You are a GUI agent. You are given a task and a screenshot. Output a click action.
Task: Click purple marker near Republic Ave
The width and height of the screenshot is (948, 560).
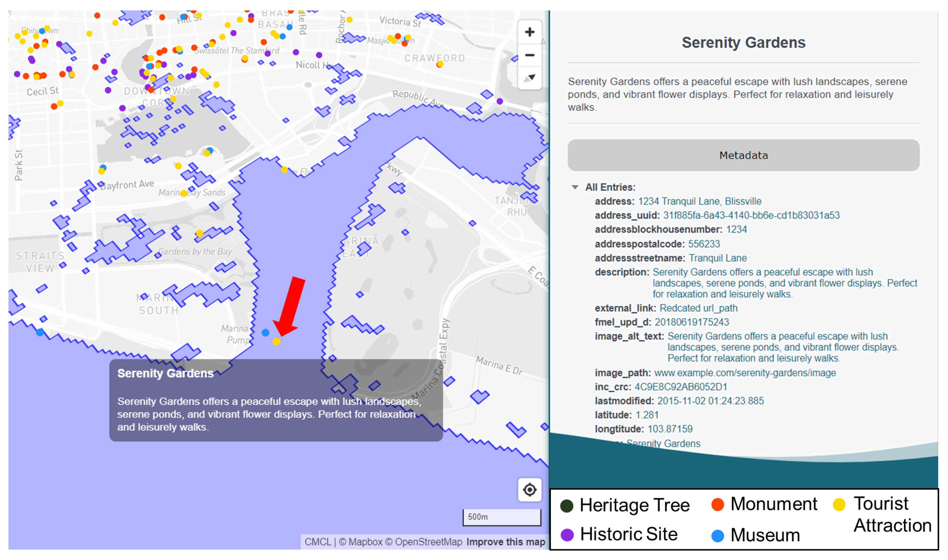coord(500,101)
